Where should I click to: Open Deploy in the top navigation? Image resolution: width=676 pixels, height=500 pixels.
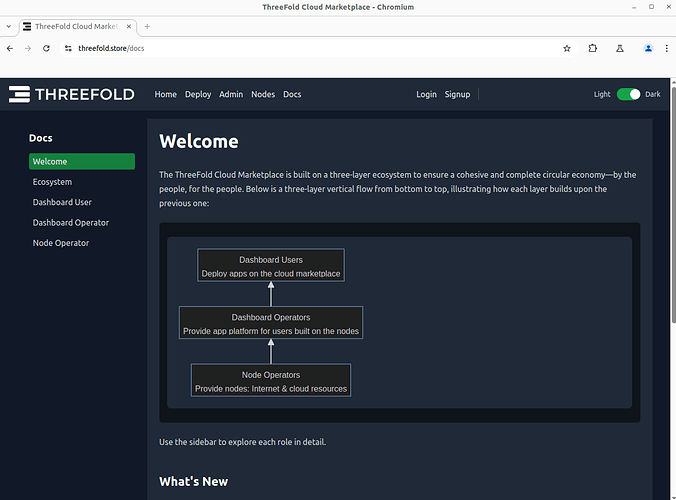(198, 94)
